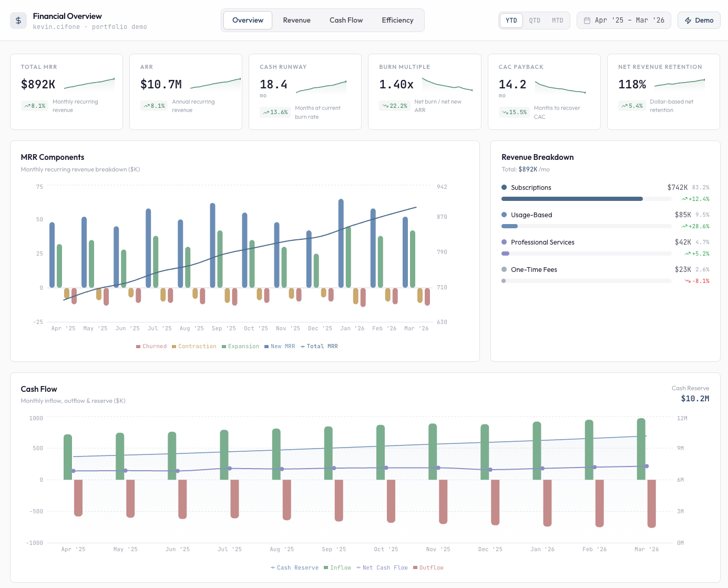Click the Subscriptions revenue row label
728x588 pixels.
coord(531,188)
